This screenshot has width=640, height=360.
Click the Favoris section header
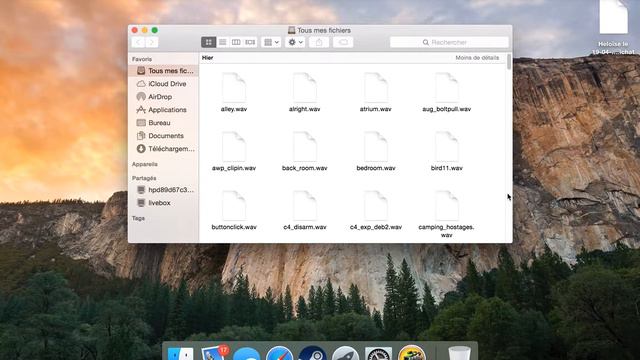(x=142, y=59)
